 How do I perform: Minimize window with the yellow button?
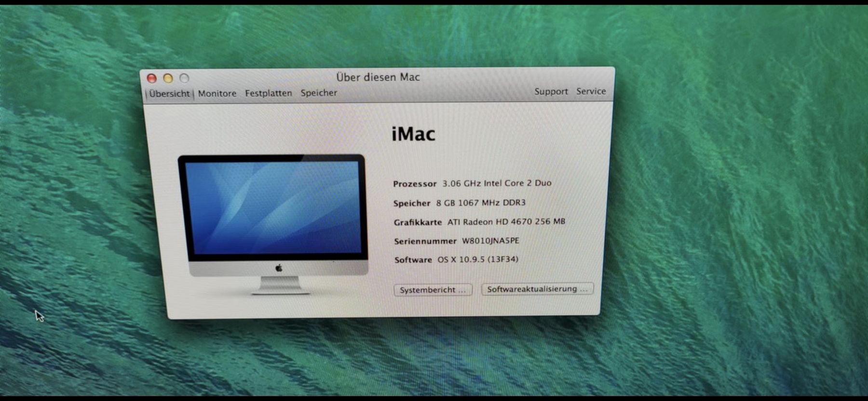[168, 78]
